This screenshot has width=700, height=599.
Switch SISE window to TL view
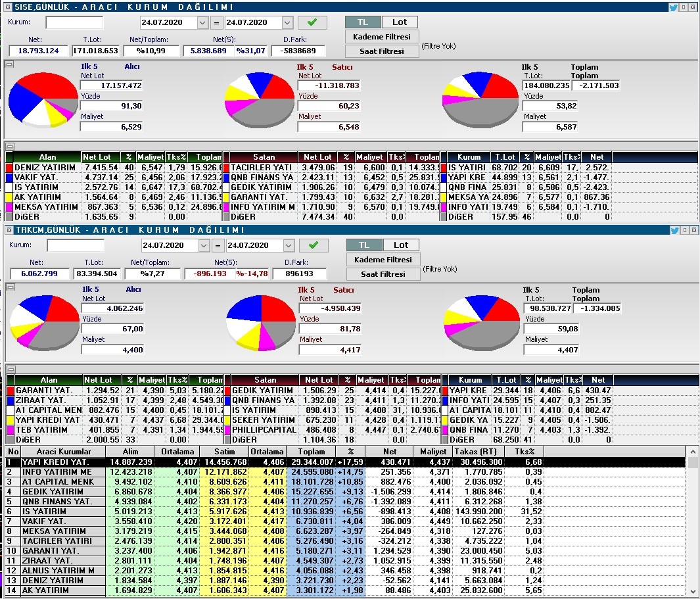click(x=363, y=22)
